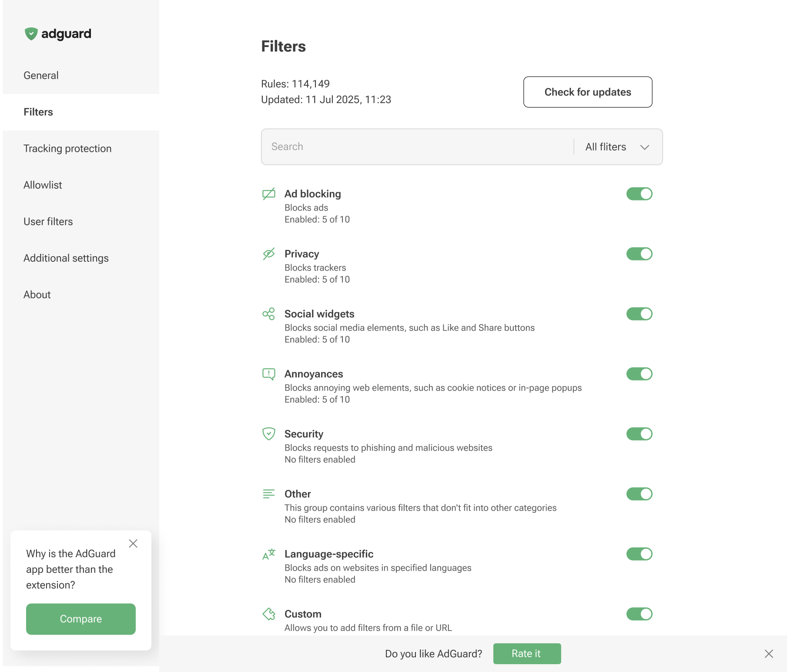787x672 pixels.
Task: Click the Security shield icon
Action: (x=269, y=434)
